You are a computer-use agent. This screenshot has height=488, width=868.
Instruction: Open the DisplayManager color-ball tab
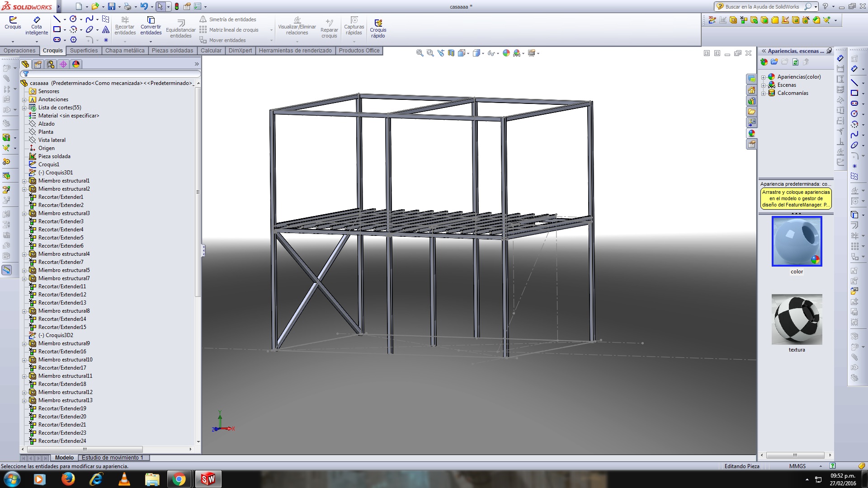pyautogui.click(x=76, y=64)
